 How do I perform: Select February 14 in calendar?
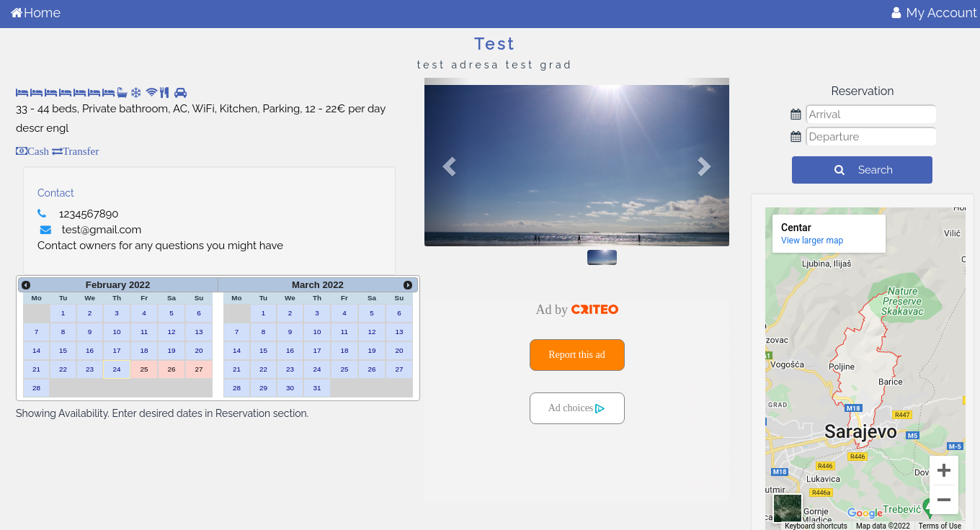pyautogui.click(x=36, y=351)
